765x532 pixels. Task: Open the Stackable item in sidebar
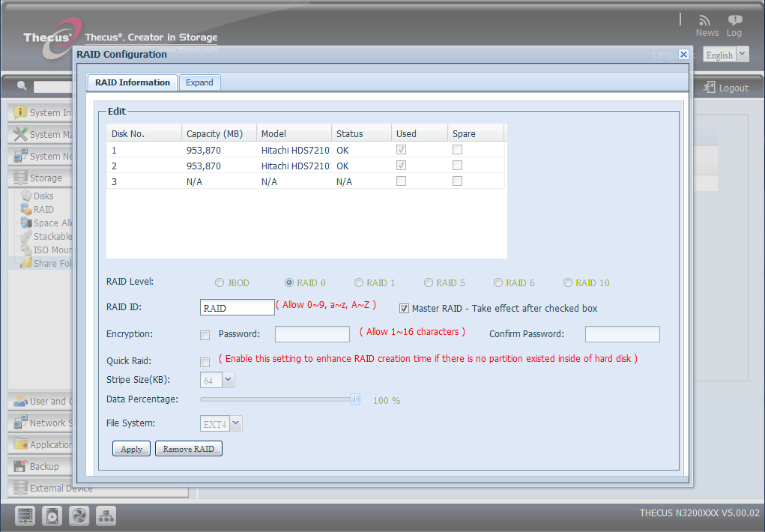point(46,236)
